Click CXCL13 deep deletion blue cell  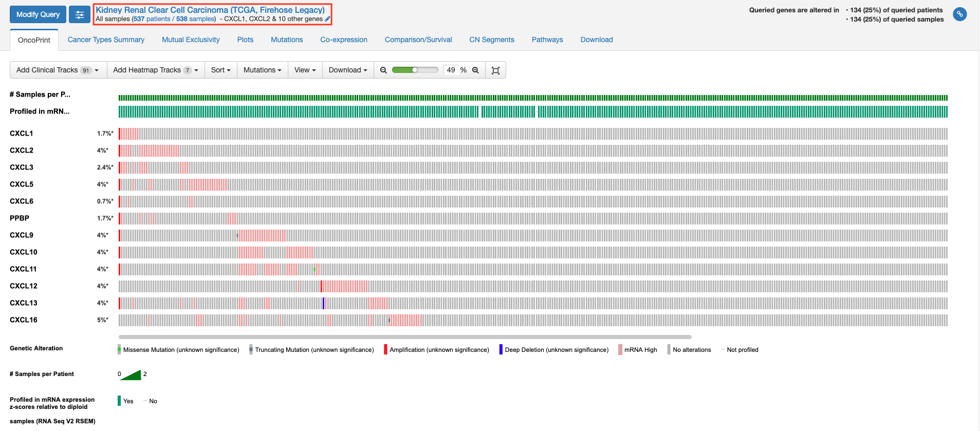(323, 303)
